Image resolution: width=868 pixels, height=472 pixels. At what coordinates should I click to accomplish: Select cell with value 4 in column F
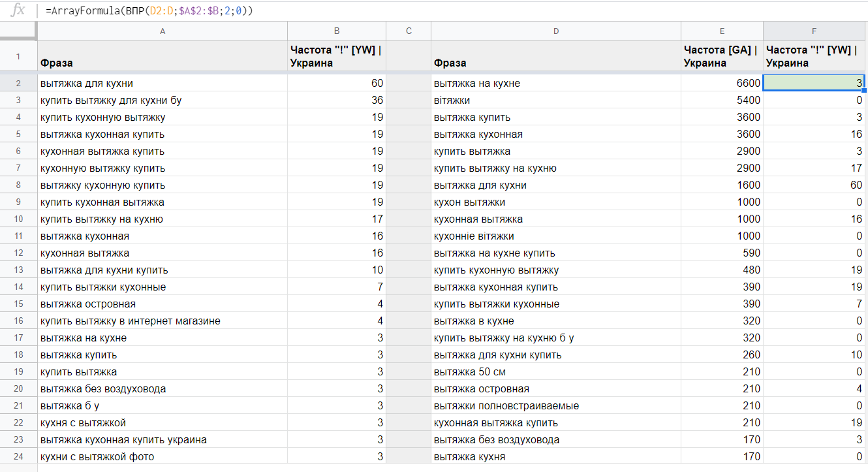pyautogui.click(x=814, y=389)
